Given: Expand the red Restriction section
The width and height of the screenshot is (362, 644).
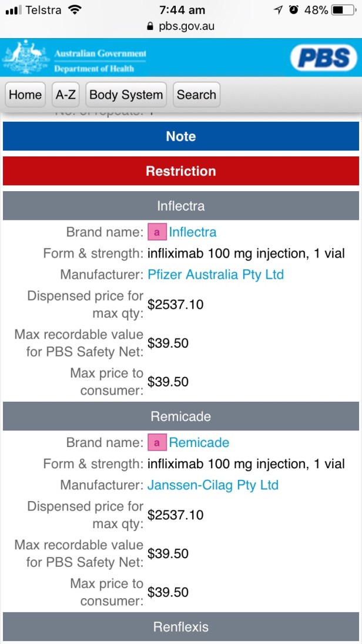Looking at the screenshot, I should tap(181, 171).
